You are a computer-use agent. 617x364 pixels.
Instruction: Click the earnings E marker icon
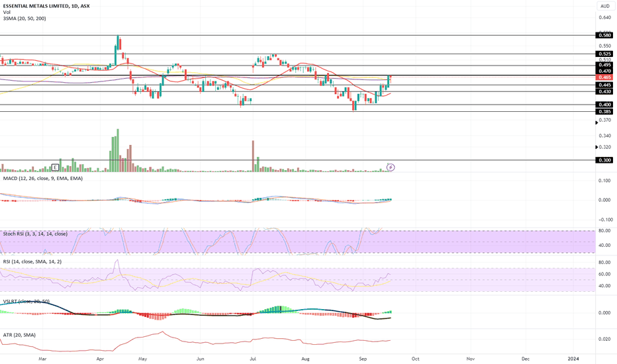coord(55,167)
